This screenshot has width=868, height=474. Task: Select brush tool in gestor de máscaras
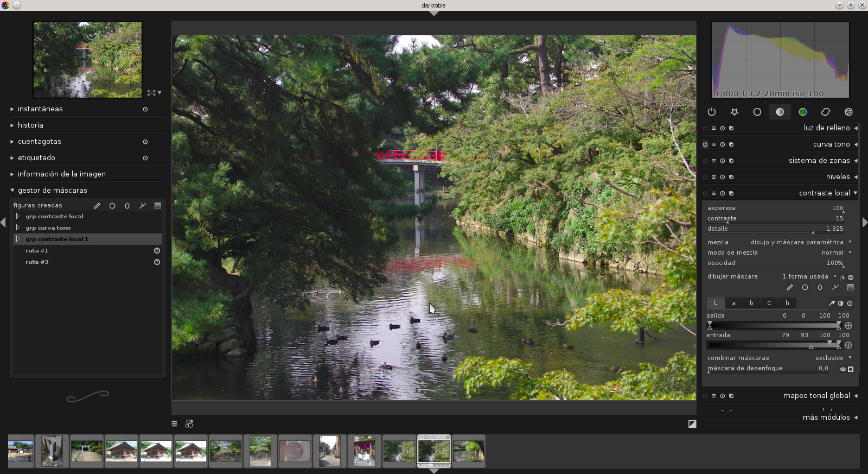97,206
